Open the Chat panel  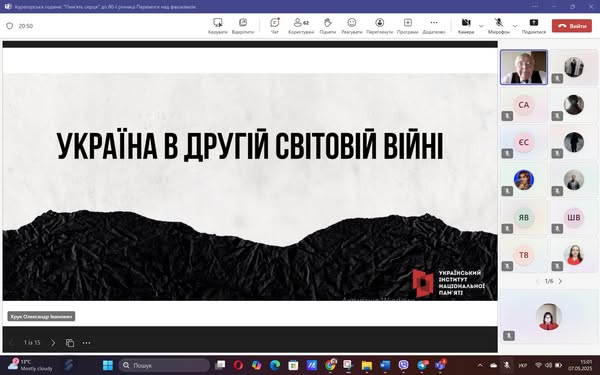[x=275, y=26]
